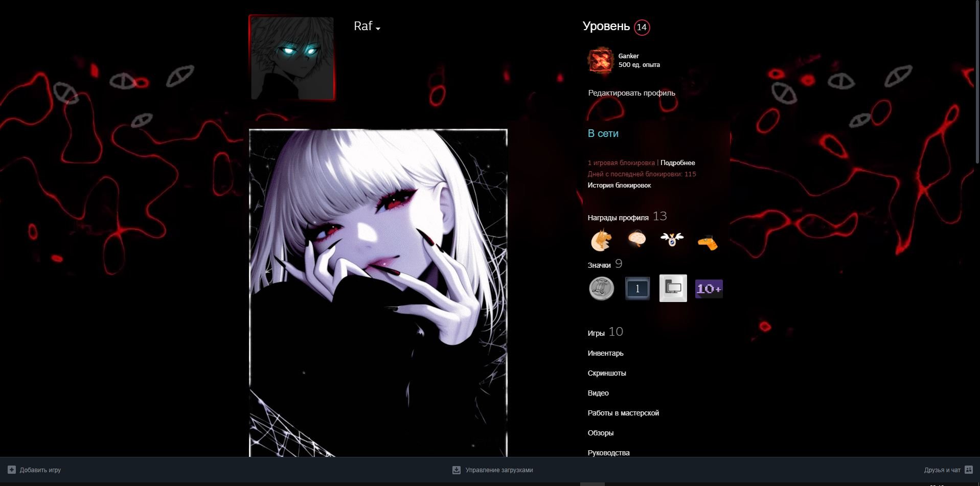Open the Обзоры reviews page
Viewport: 980px width, 486px height.
click(x=601, y=433)
